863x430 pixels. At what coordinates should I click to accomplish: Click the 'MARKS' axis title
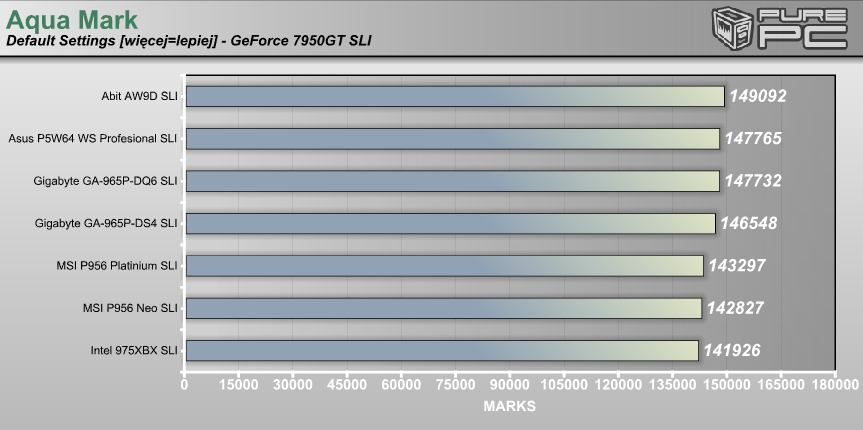pos(510,406)
